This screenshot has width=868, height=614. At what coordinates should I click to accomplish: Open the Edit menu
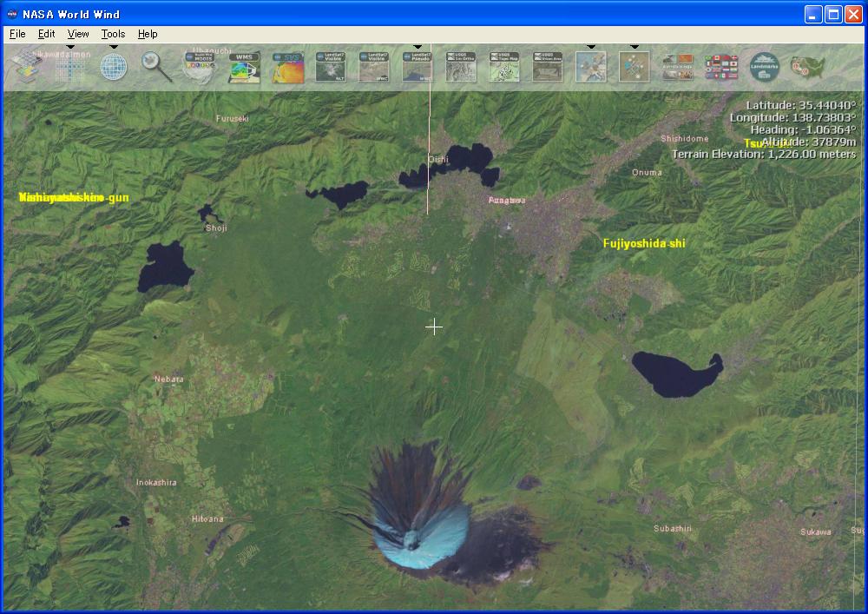(47, 34)
